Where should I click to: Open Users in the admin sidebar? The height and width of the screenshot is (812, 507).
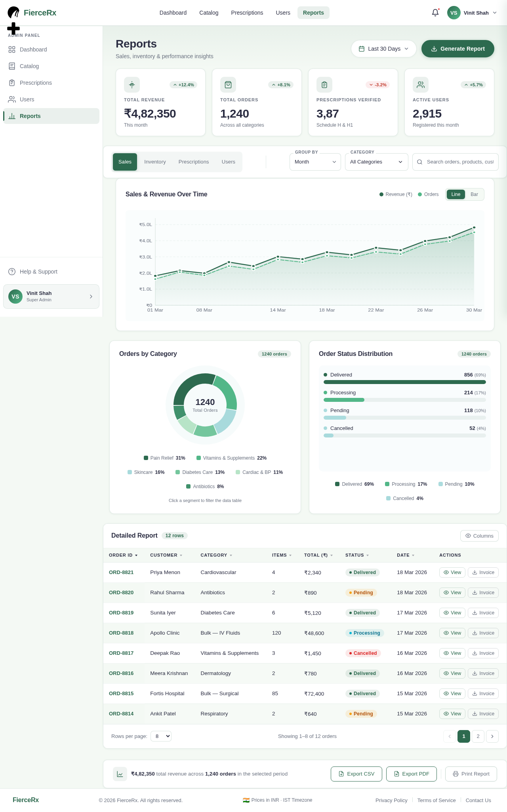(x=51, y=99)
